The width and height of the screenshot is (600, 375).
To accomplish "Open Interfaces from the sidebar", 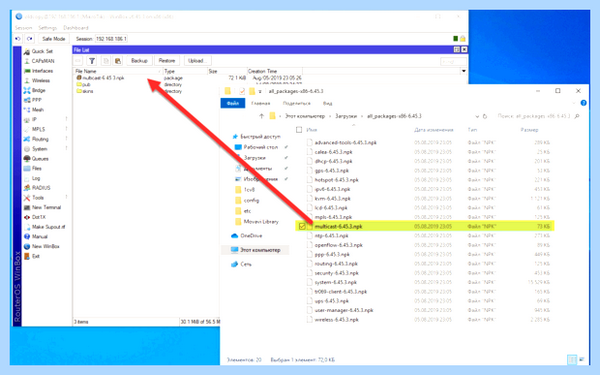I will pos(38,71).
